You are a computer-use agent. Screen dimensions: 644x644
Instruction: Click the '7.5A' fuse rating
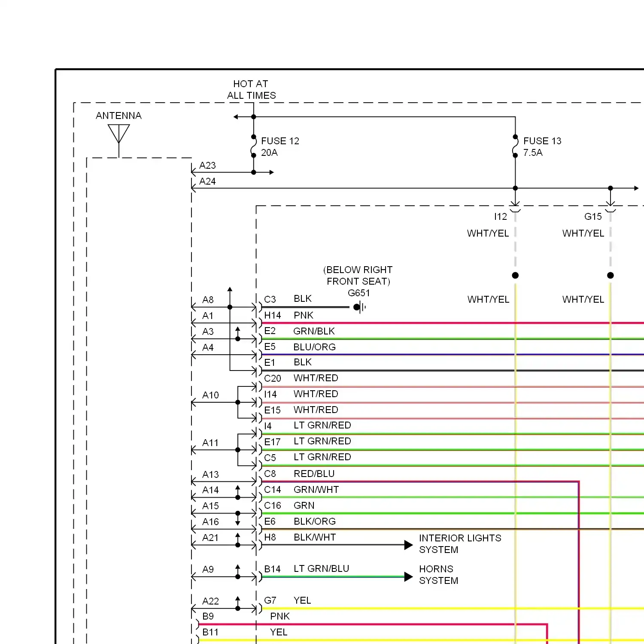pyautogui.click(x=533, y=152)
